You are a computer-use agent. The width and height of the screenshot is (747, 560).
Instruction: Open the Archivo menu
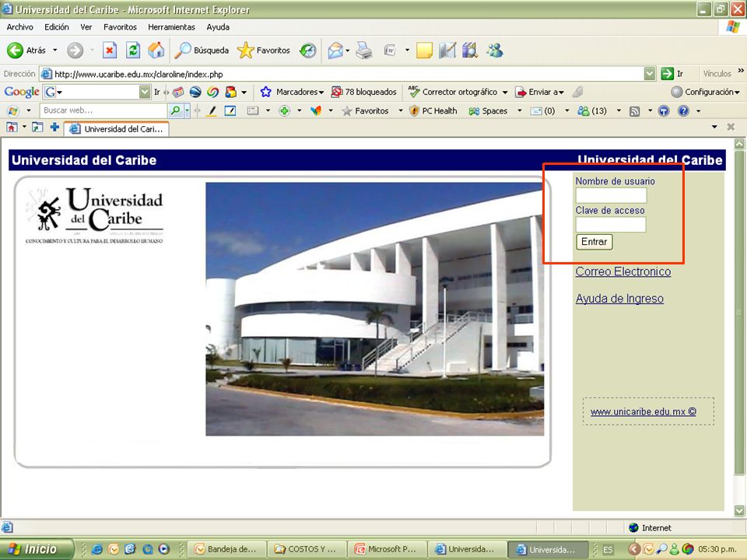tap(20, 27)
